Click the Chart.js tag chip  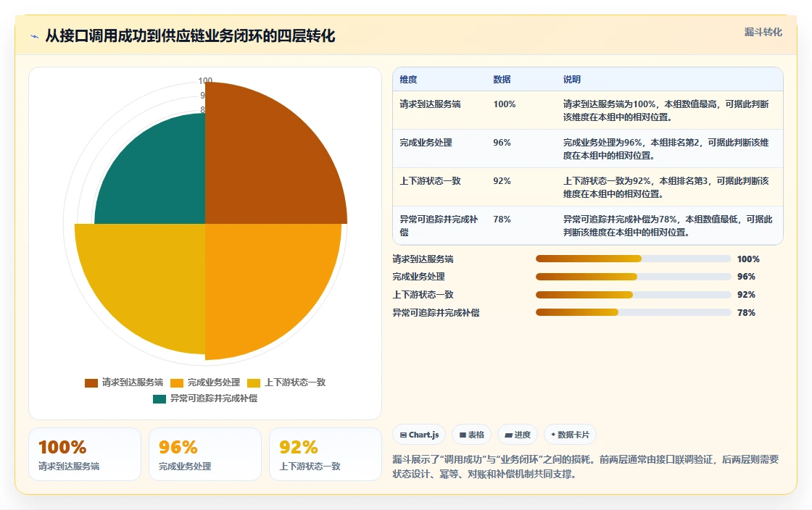pos(420,435)
